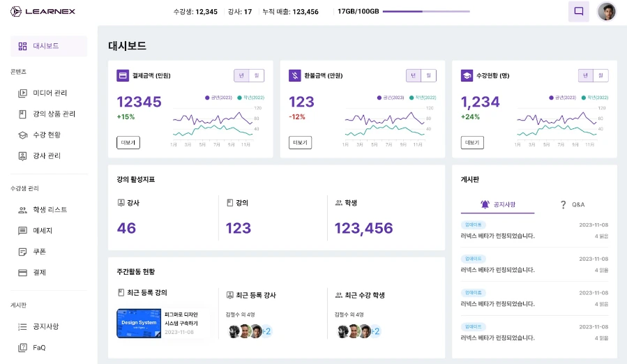627x364 pixels.
Task: Open the messages icon button in header
Action: click(x=579, y=11)
